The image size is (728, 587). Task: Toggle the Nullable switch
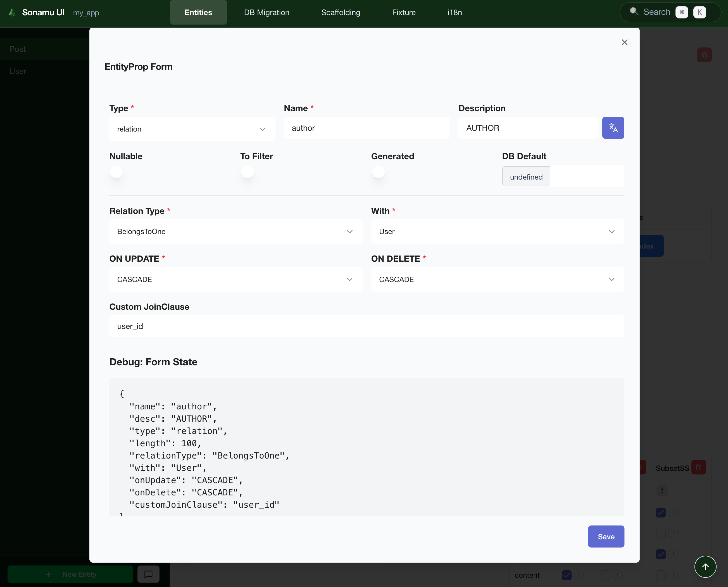pyautogui.click(x=116, y=172)
